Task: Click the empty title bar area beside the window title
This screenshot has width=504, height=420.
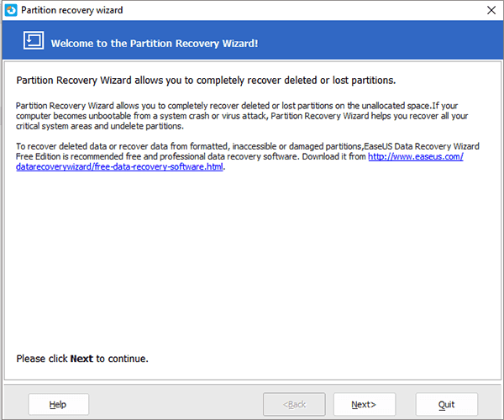Action: (x=294, y=10)
